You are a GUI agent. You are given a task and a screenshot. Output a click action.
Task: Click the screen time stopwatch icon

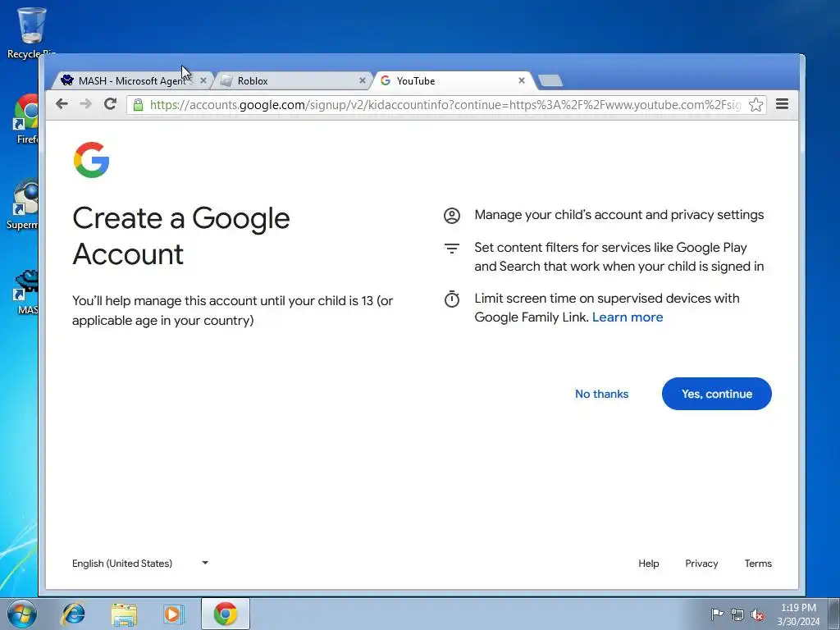(452, 299)
